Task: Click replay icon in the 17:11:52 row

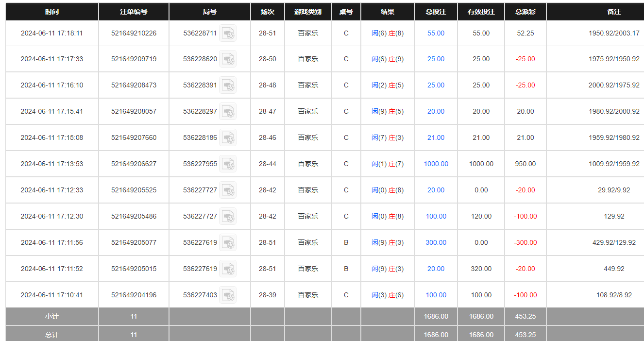Action: click(228, 269)
